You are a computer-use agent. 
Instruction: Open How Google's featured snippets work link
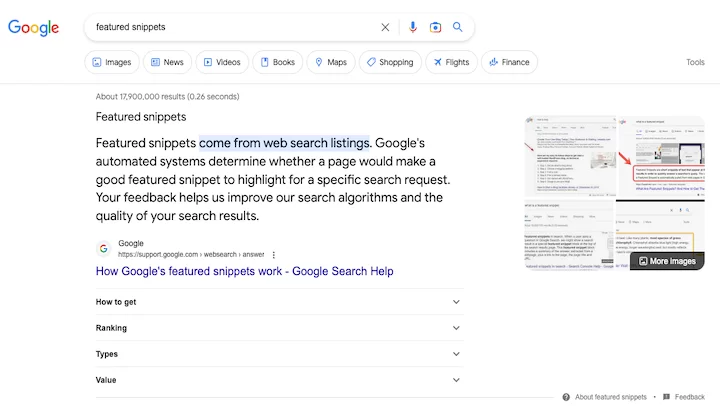[244, 271]
